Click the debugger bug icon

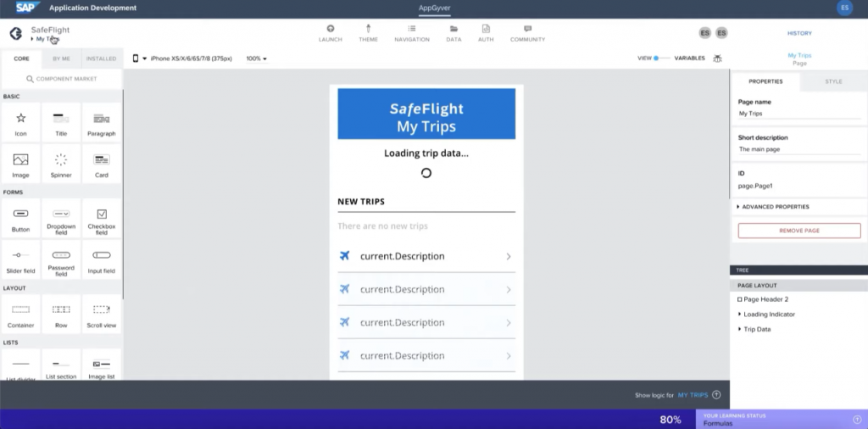(x=718, y=58)
